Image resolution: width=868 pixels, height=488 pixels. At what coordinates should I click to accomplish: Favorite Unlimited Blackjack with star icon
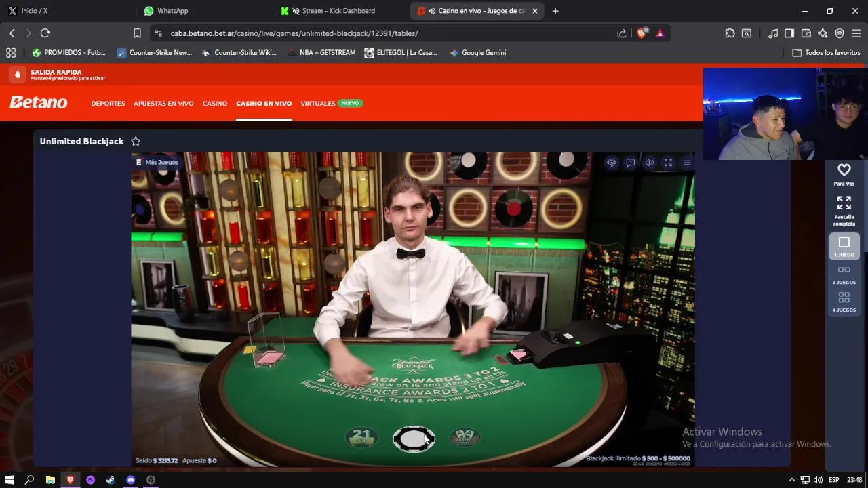pyautogui.click(x=136, y=141)
